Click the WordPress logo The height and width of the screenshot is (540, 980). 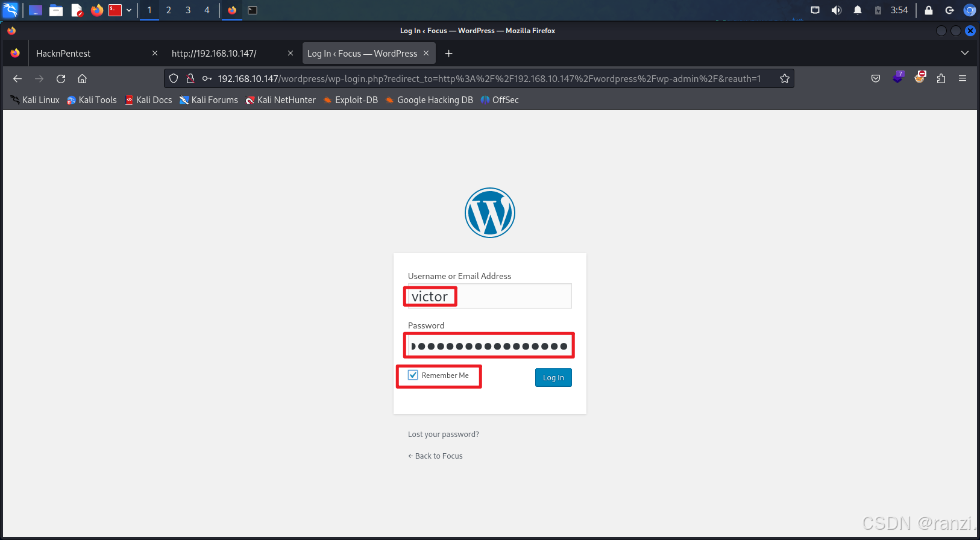(490, 213)
